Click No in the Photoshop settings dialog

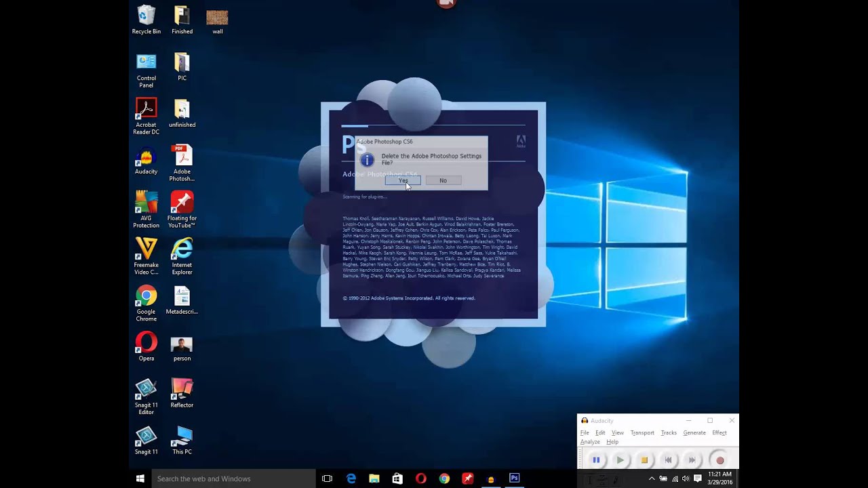pyautogui.click(x=443, y=180)
